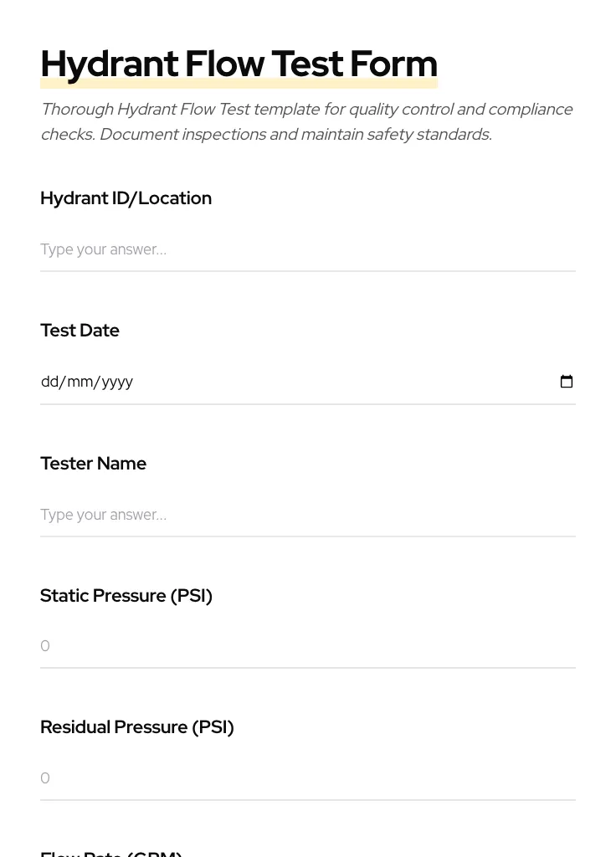This screenshot has height=857, width=616.
Task: Click the Test Date question label
Action: click(x=80, y=330)
